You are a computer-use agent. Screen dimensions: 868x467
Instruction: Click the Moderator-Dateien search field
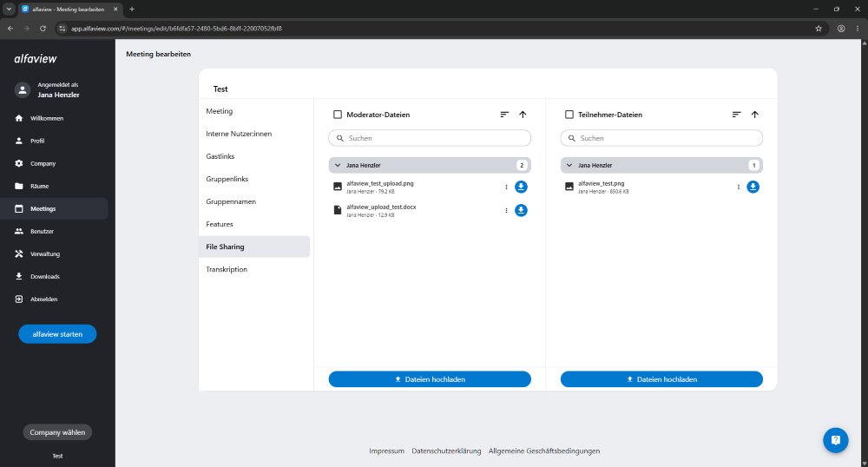430,138
